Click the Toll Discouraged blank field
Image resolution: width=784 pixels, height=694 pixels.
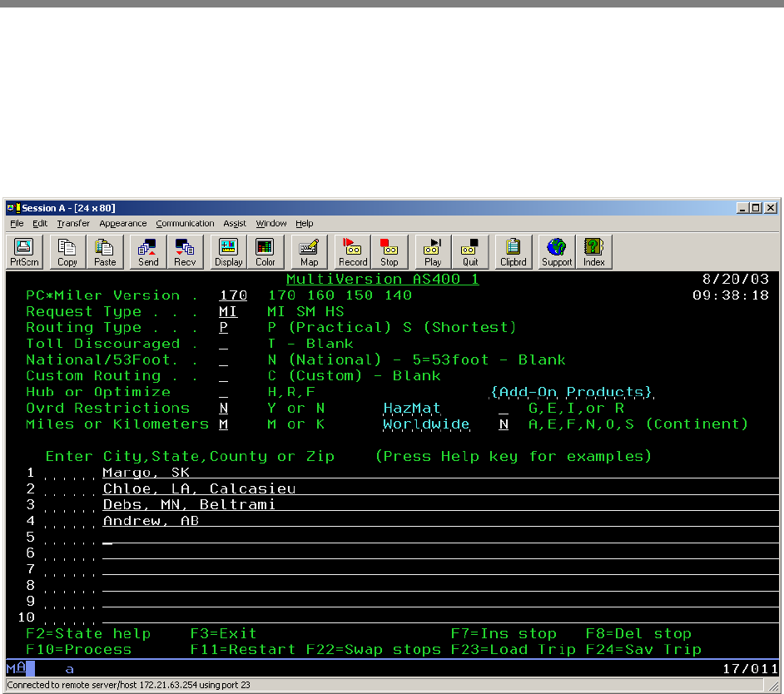[x=224, y=344]
